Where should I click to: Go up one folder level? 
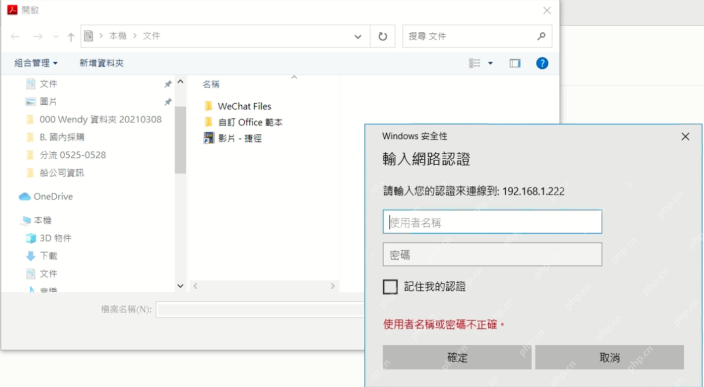point(70,37)
